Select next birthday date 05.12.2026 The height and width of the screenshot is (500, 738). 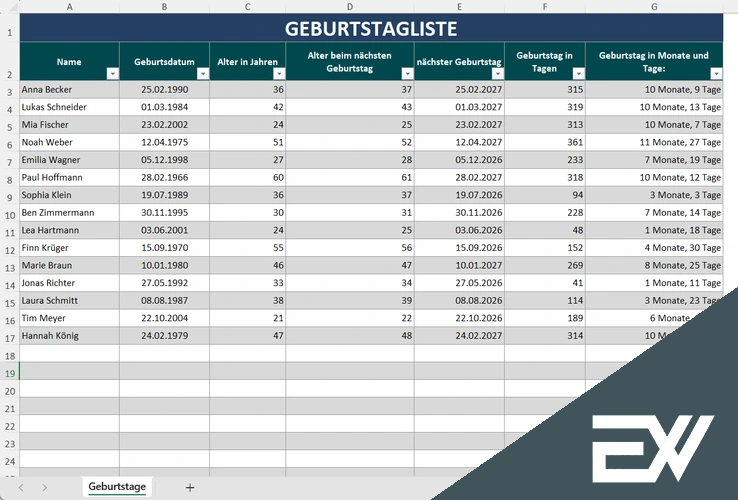click(x=459, y=160)
